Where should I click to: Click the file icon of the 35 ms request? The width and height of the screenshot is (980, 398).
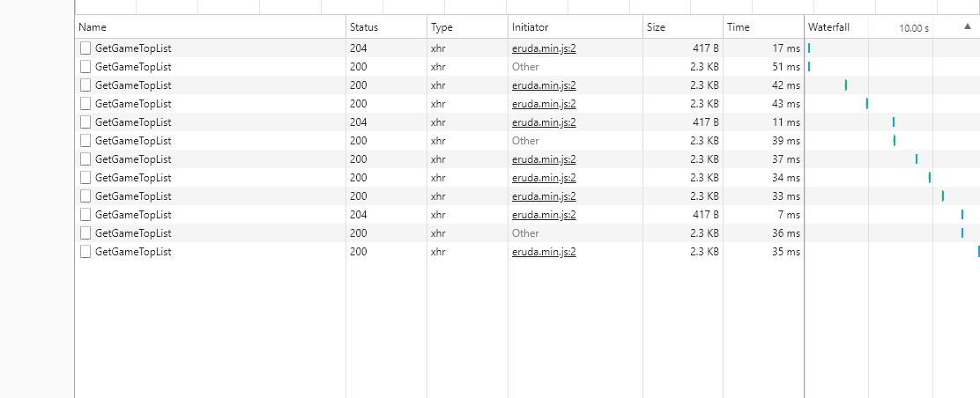coord(85,252)
